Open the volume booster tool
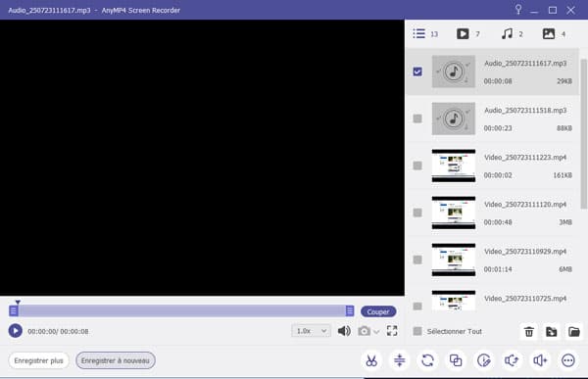Viewport: 588px width, 379px height. point(540,360)
